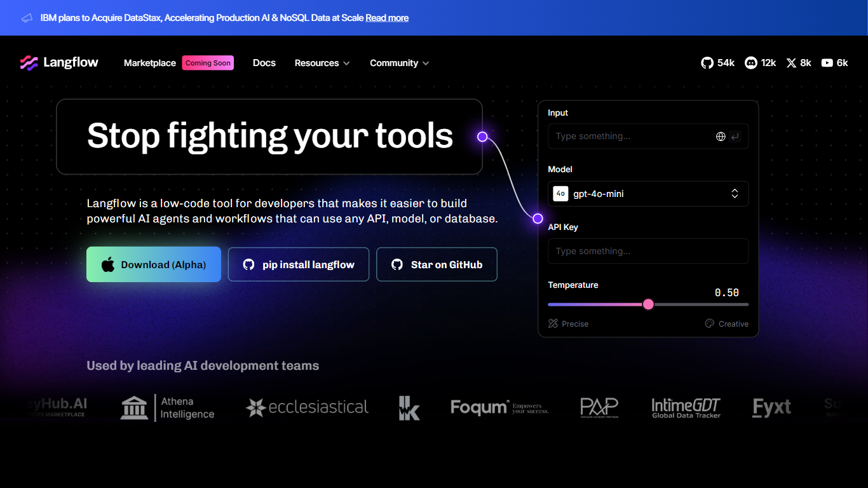Viewport: 868px width, 488px height.
Task: Click the IntimeGDT Global Data Tracker logo
Action: pyautogui.click(x=686, y=408)
